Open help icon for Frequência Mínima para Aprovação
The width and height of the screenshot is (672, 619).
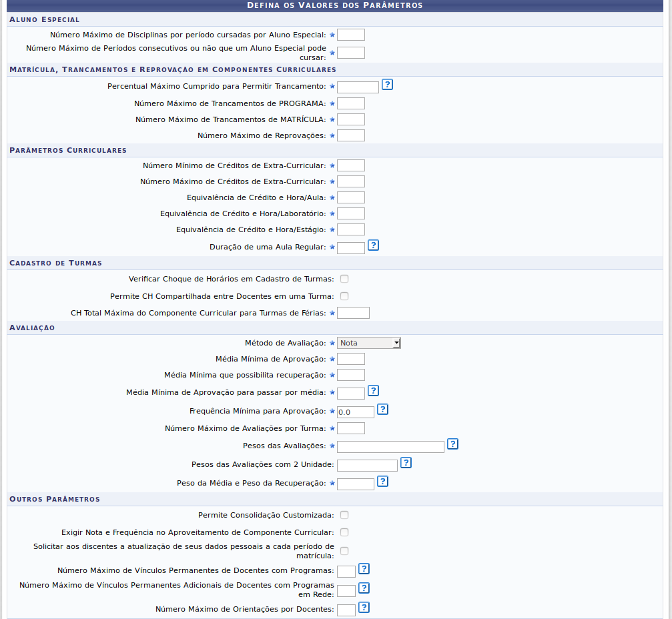(x=382, y=410)
